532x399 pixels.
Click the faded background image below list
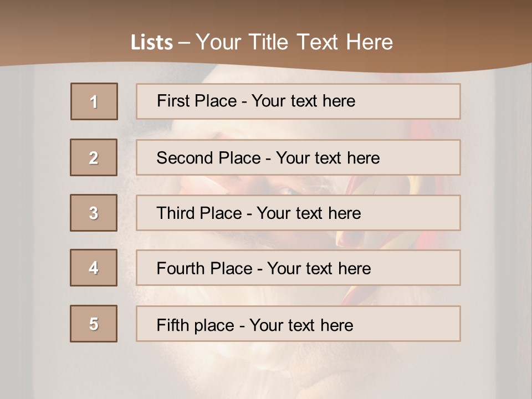coord(266,371)
